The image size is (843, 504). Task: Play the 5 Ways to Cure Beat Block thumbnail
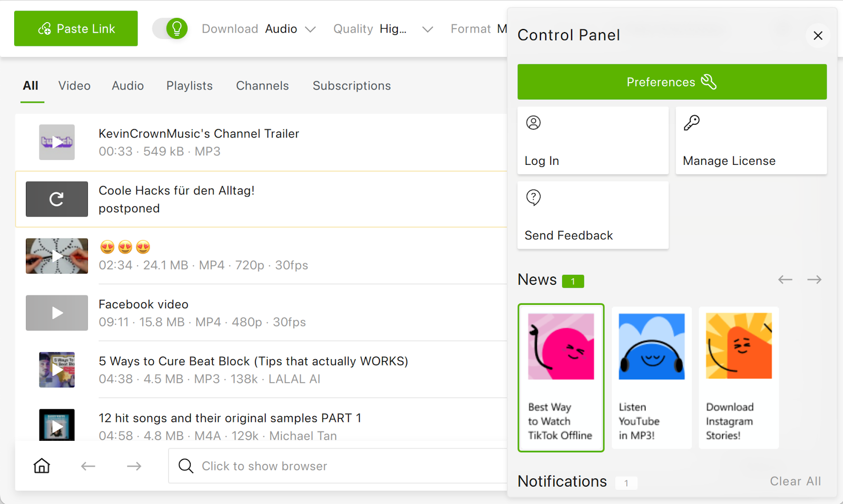pyautogui.click(x=57, y=370)
